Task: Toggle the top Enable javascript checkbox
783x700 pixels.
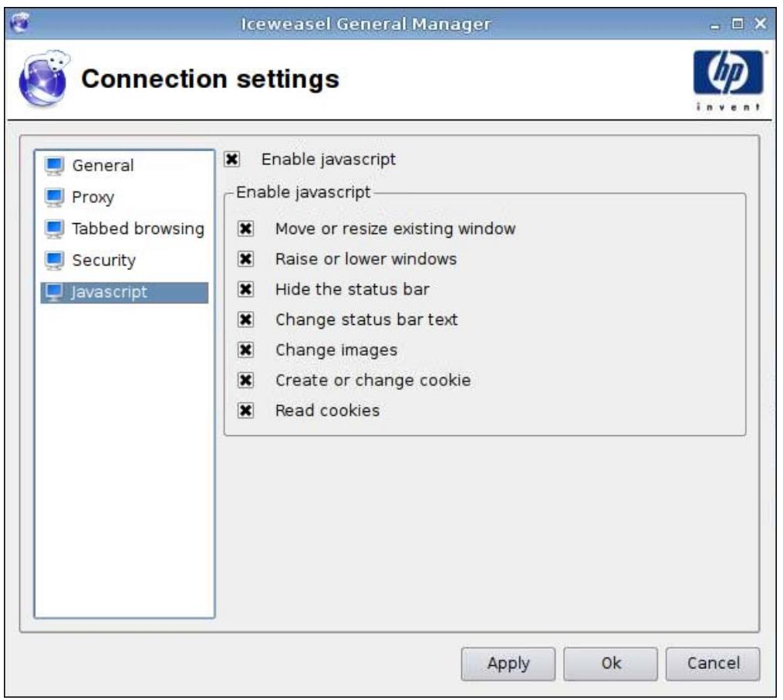Action: pos(231,160)
